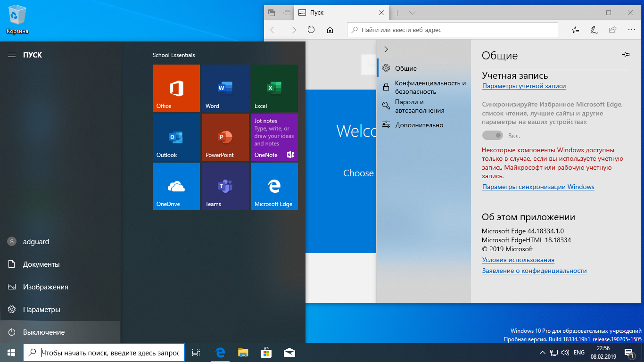
Task: Click the Share icon in Edge toolbar
Action: 612,30
